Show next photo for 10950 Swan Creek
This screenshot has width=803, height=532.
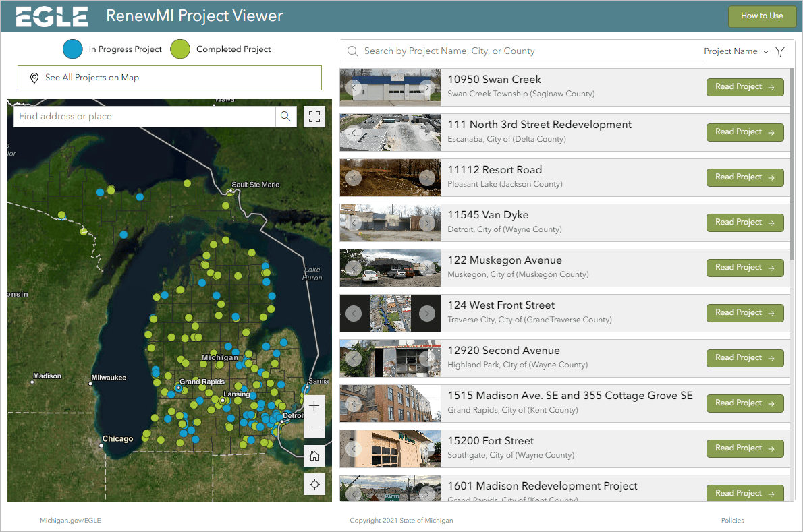[426, 87]
